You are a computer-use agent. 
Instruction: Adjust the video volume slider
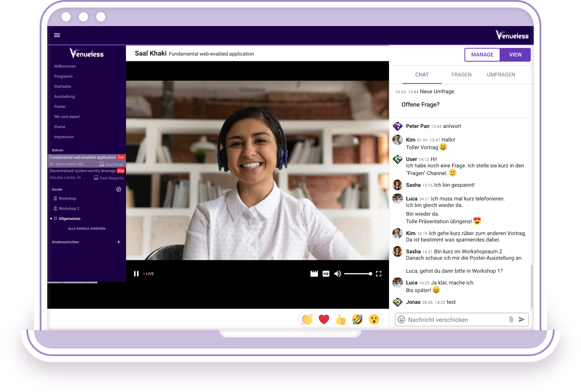(x=358, y=274)
